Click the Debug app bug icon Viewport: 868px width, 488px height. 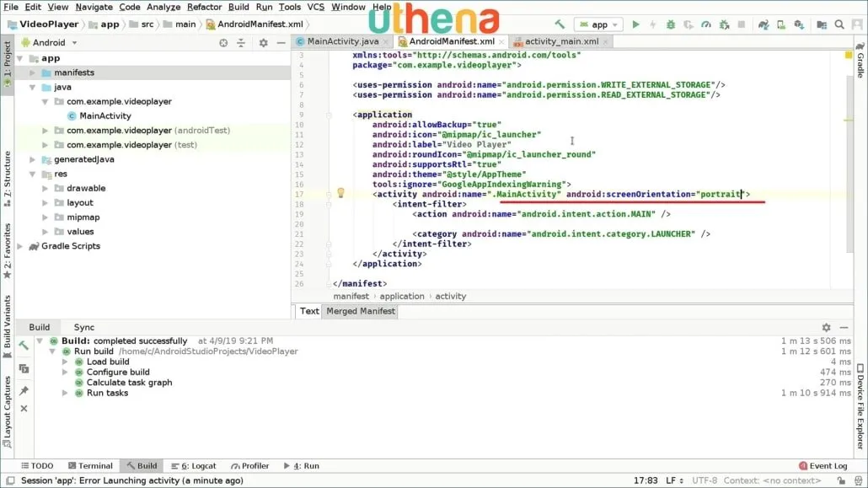tap(670, 24)
